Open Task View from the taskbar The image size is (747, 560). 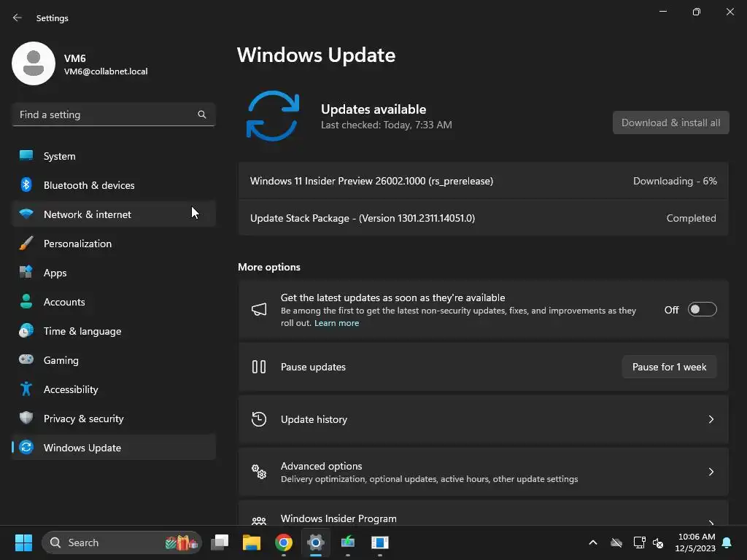coord(220,542)
